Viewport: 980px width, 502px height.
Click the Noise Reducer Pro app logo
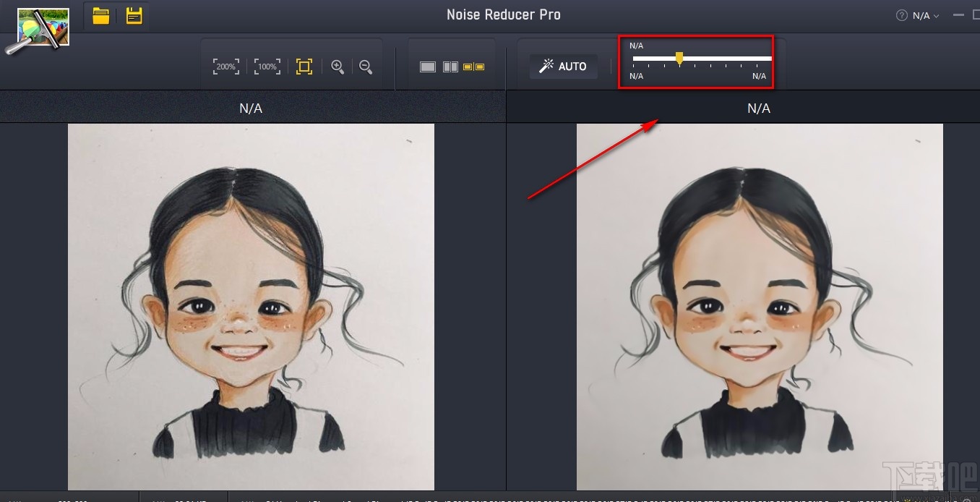[37, 31]
